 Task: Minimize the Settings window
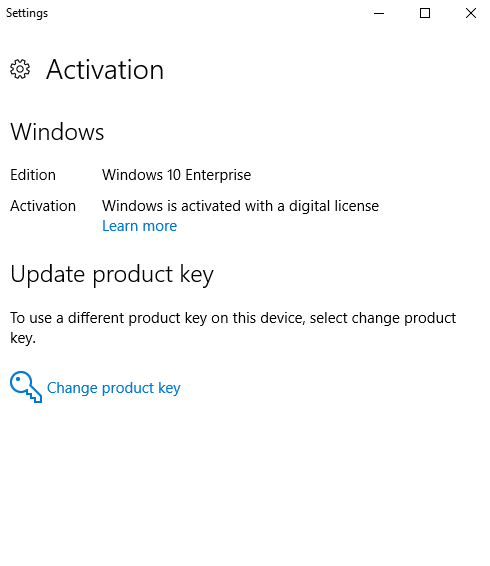point(379,13)
